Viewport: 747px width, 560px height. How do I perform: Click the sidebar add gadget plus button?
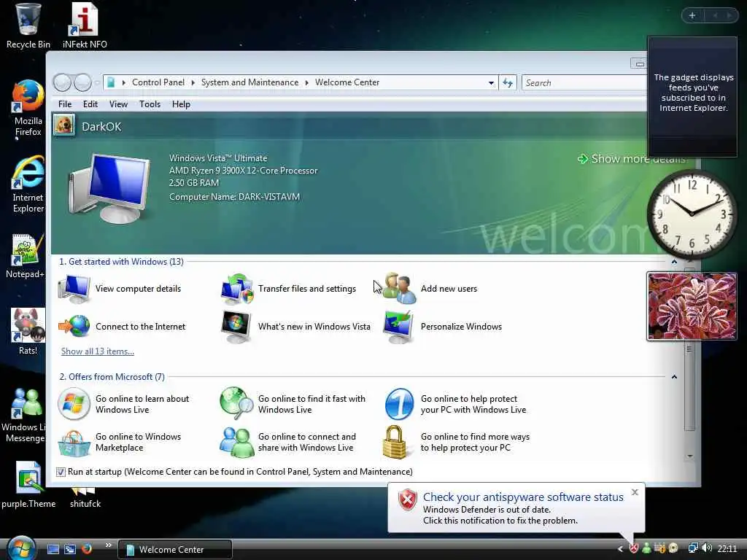[x=692, y=16]
